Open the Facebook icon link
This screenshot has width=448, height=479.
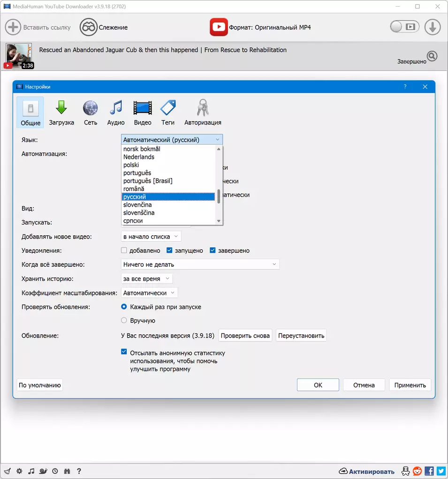pyautogui.click(x=429, y=471)
